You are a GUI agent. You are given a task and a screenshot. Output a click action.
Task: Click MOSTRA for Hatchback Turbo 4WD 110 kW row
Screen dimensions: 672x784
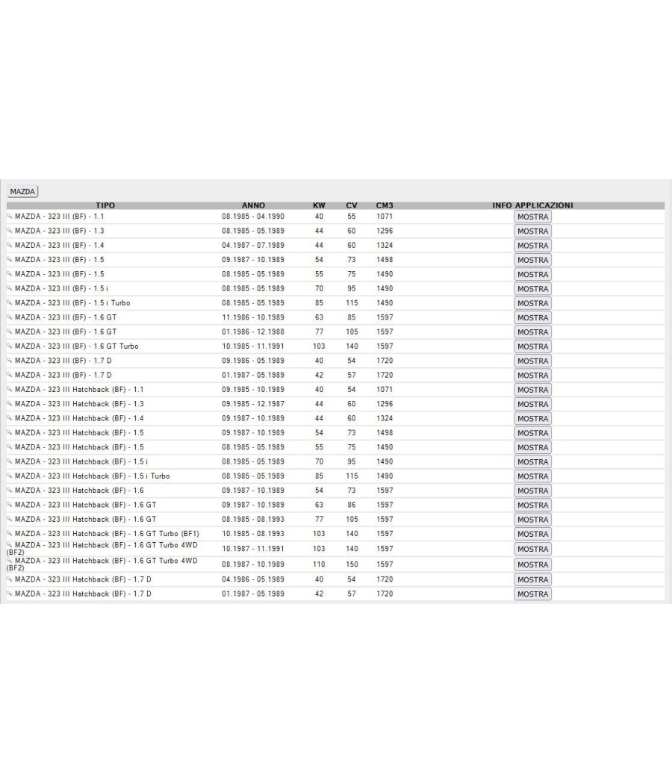pyautogui.click(x=532, y=564)
